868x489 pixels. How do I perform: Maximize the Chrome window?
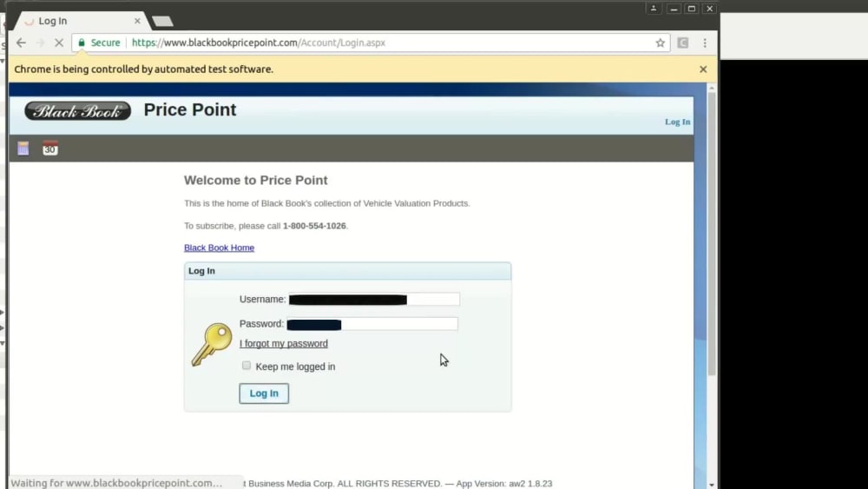pos(692,9)
